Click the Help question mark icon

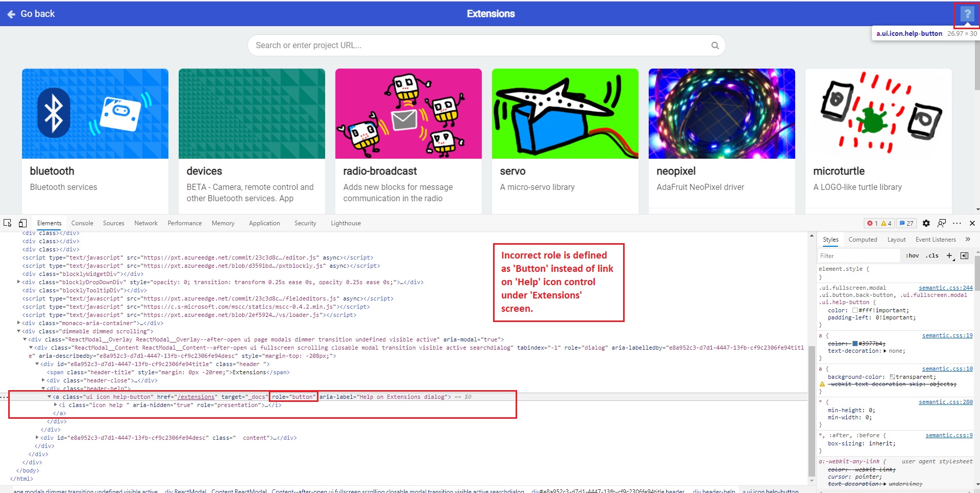[967, 14]
